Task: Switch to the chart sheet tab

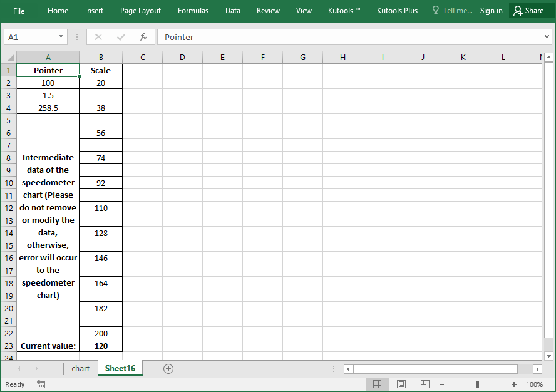Action: click(x=80, y=369)
